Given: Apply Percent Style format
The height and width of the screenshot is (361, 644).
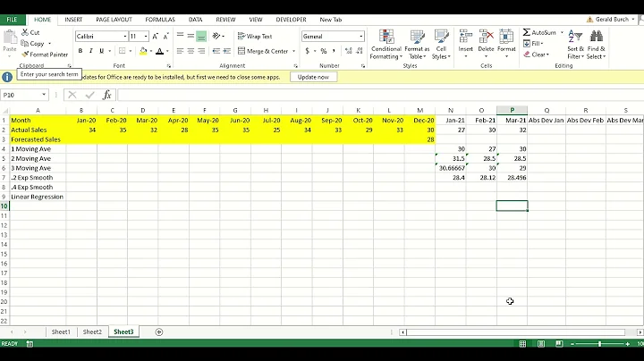Looking at the screenshot, I should pyautogui.click(x=324, y=51).
